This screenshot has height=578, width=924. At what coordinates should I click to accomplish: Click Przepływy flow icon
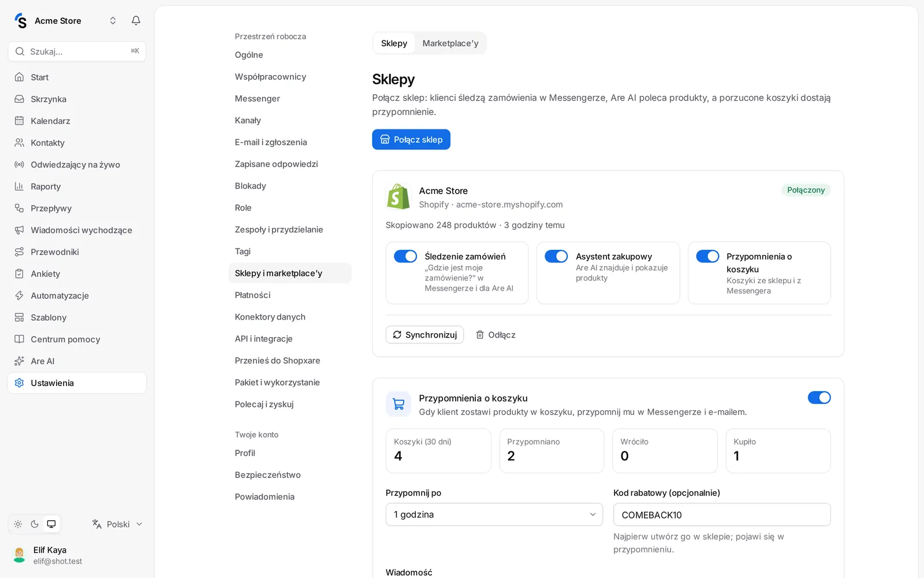(19, 208)
